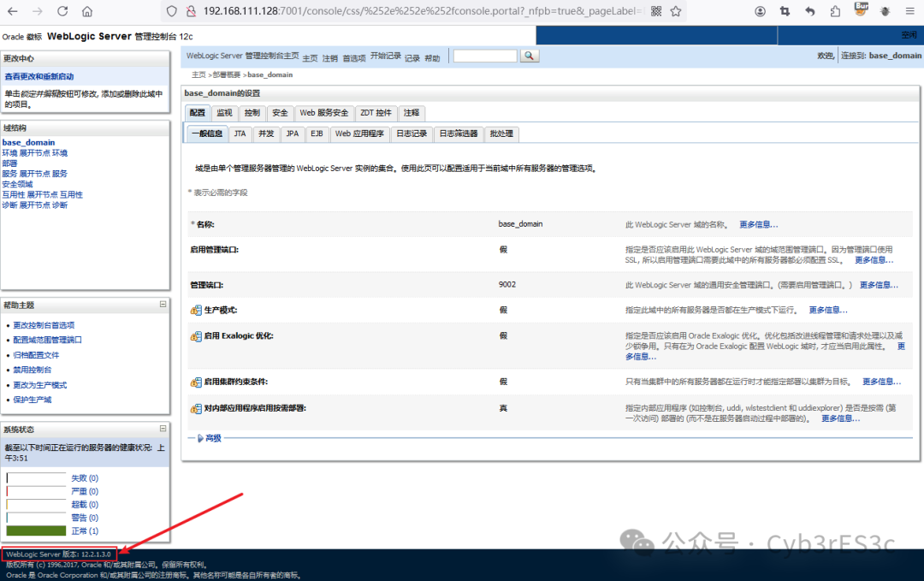Viewport: 924px width, 581px height.
Task: Collapse the 系统状态 panel with its minimize icon
Action: pos(163,429)
